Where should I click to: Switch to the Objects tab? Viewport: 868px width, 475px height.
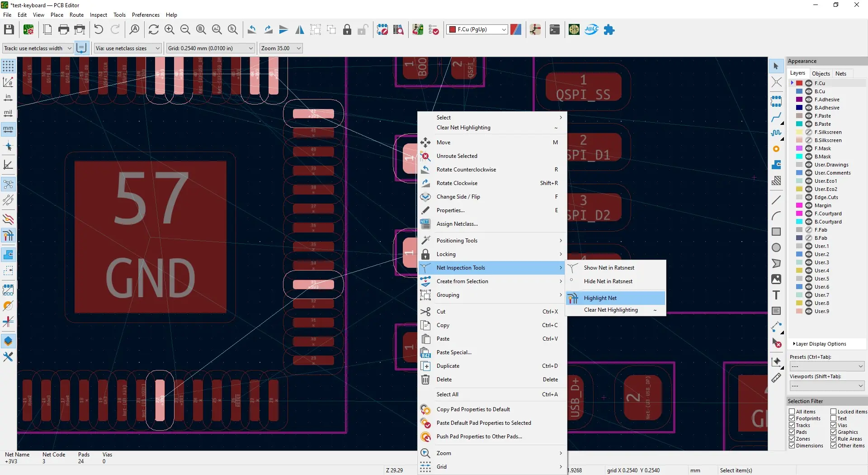click(x=821, y=74)
